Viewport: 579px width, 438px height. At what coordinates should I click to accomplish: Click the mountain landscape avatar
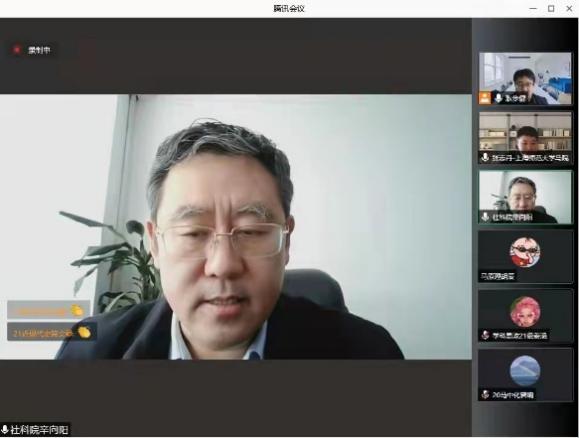point(525,371)
